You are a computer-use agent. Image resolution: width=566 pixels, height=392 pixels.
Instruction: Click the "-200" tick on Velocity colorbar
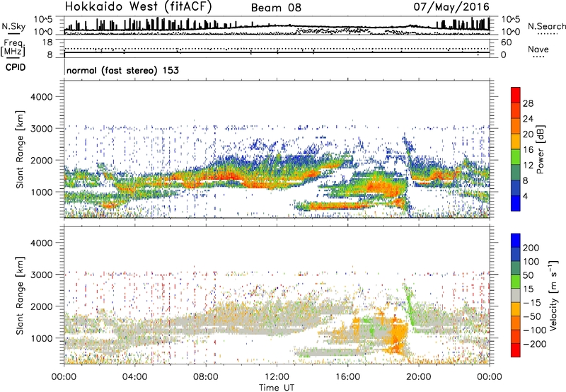click(535, 344)
